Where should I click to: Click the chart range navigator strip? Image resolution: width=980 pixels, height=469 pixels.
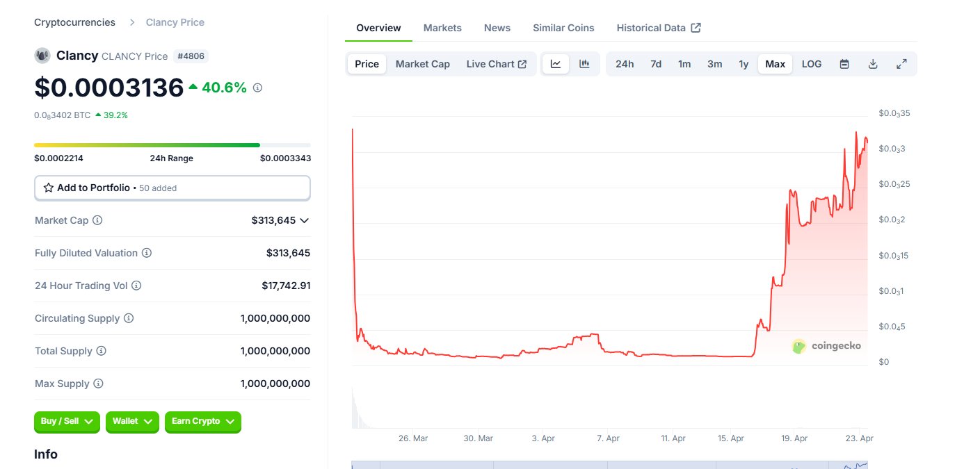609,464
